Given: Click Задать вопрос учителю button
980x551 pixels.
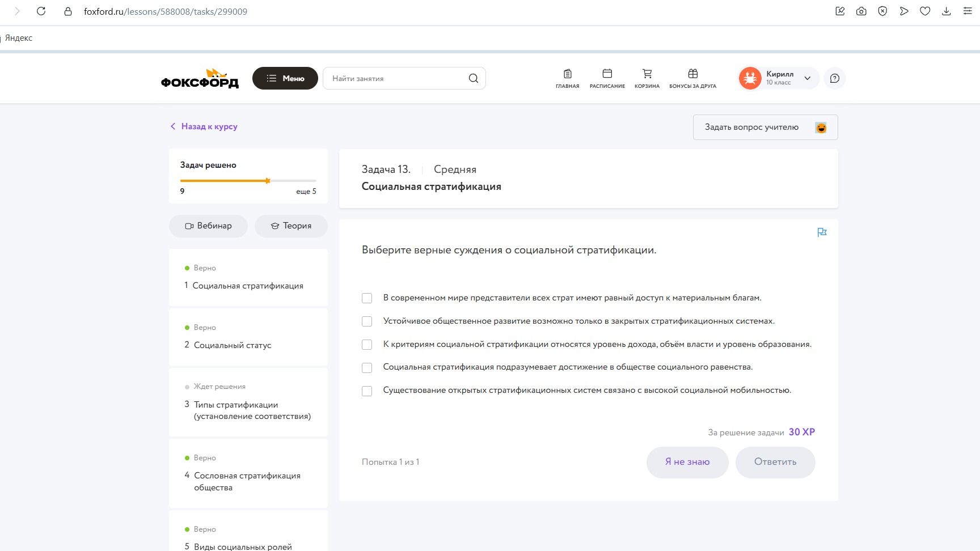Looking at the screenshot, I should 765,127.
